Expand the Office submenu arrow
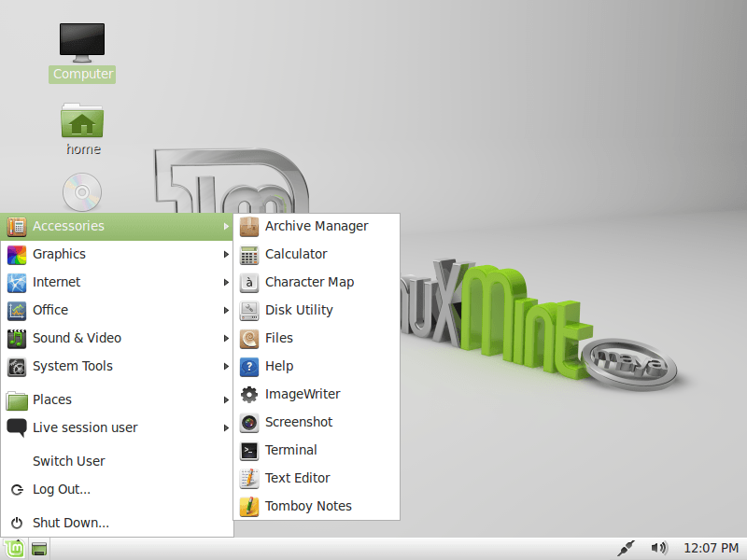The height and width of the screenshot is (560, 747). pos(226,311)
